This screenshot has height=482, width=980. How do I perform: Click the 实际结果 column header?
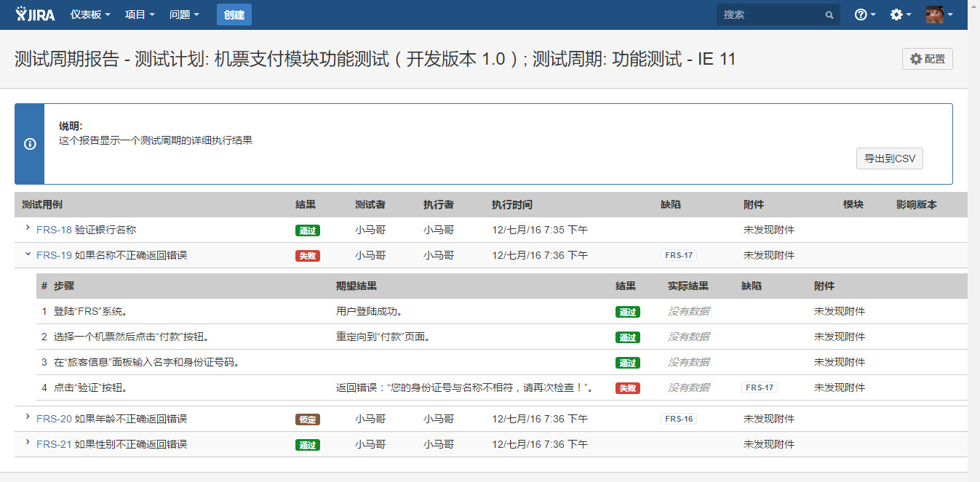[688, 286]
